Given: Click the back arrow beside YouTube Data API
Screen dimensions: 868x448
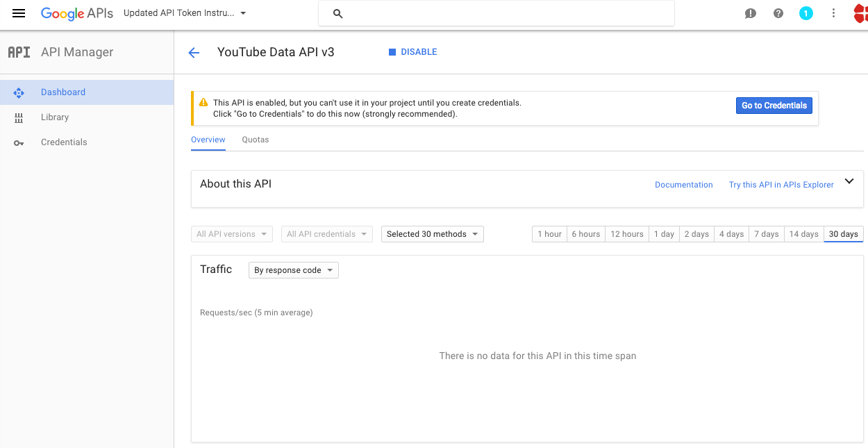Looking at the screenshot, I should (x=194, y=53).
